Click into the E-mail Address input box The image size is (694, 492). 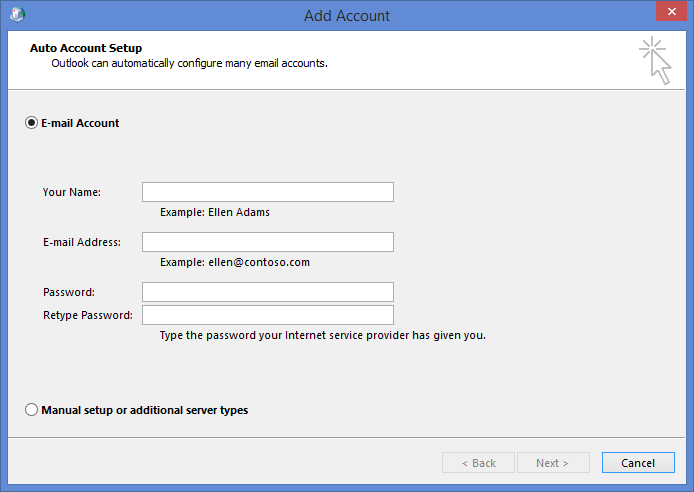point(267,242)
